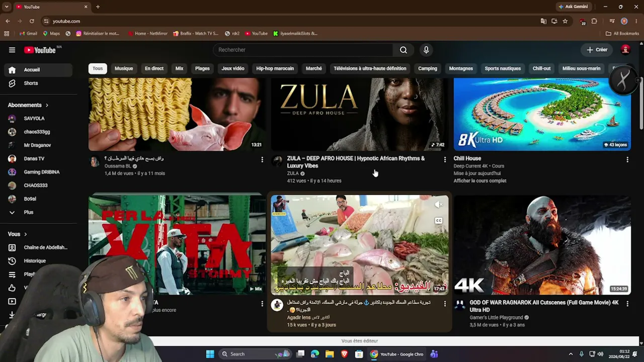Screen dimensions: 644x362
Task: Open options menu for Chill House course
Action: [x=627, y=160]
